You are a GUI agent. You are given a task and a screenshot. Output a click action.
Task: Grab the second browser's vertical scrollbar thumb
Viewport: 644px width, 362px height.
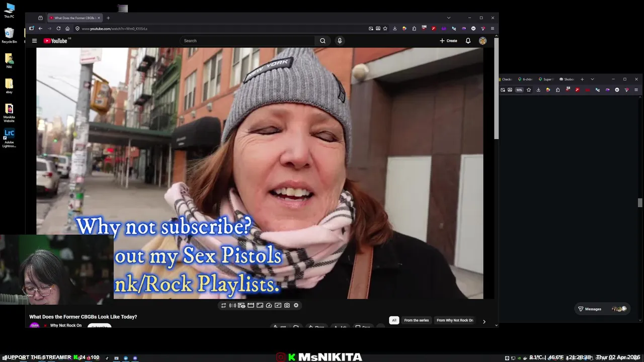tap(639, 203)
